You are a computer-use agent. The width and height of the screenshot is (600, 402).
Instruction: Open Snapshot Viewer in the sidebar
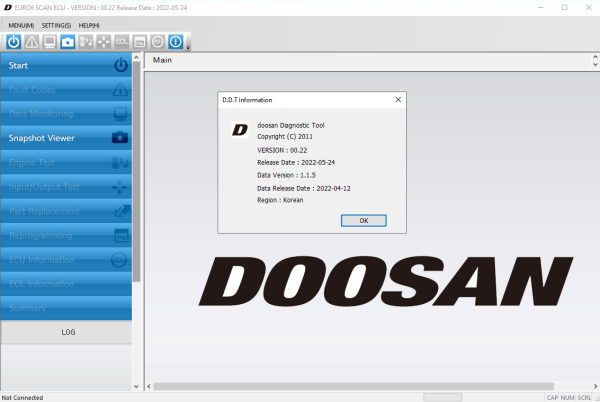coord(66,138)
